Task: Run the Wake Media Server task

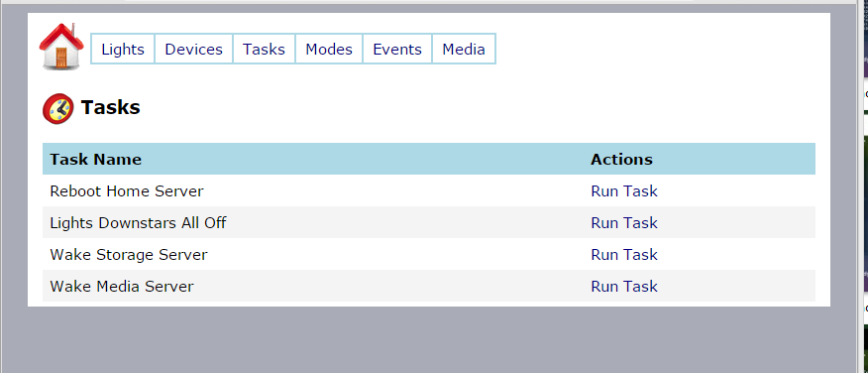Action: [x=624, y=287]
